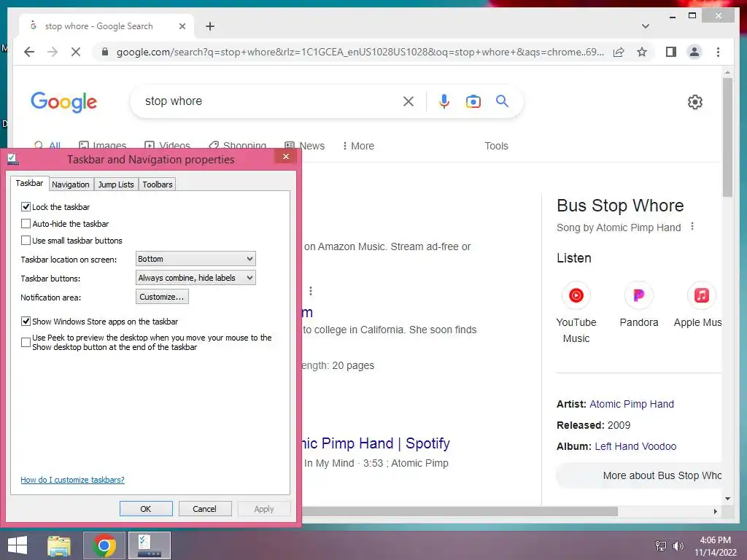The image size is (747, 560).
Task: Open the Windows Start button
Action: pos(18,545)
